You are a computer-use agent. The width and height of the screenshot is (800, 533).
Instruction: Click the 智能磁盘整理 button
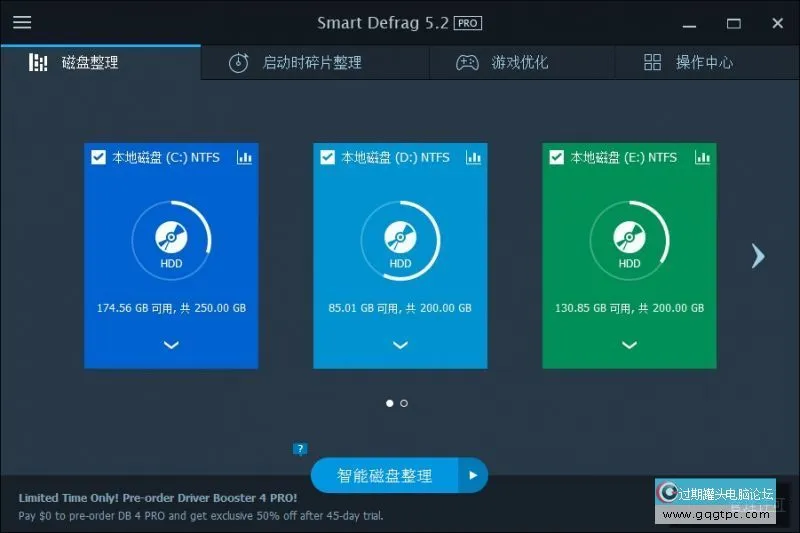click(385, 476)
